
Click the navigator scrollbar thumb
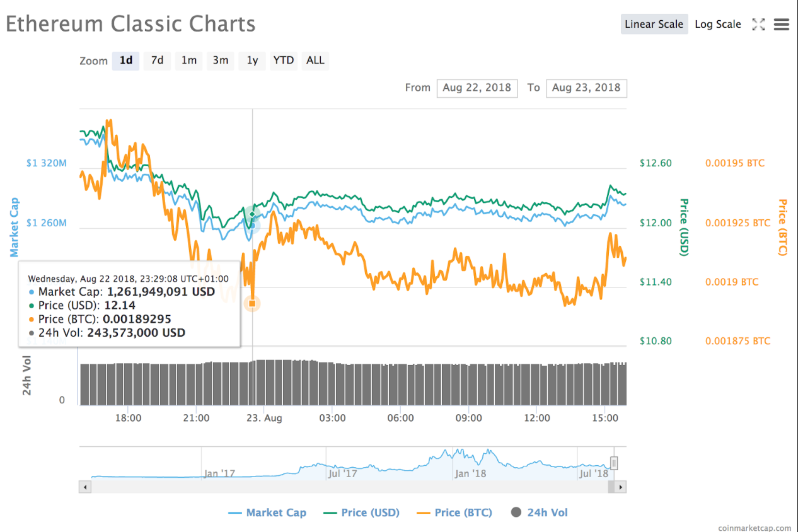(611, 487)
